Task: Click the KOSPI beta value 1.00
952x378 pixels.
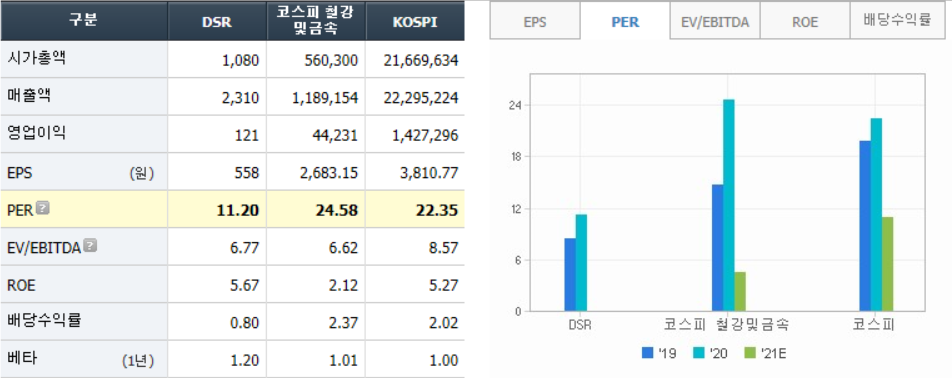Action: [444, 361]
